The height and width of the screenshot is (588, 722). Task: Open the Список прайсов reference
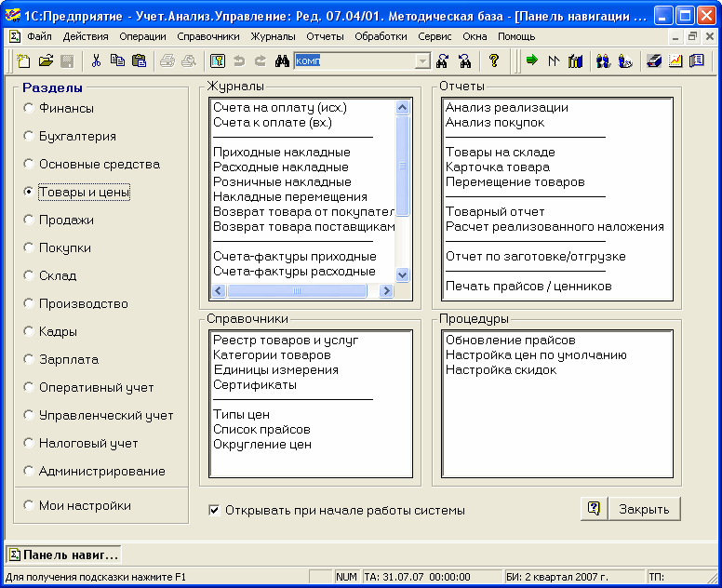[x=261, y=430]
